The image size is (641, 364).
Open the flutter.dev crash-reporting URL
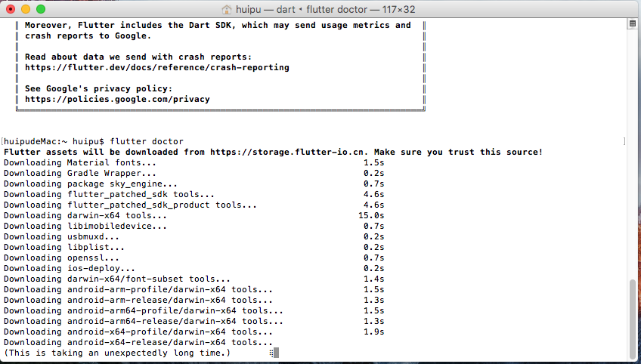pos(157,67)
